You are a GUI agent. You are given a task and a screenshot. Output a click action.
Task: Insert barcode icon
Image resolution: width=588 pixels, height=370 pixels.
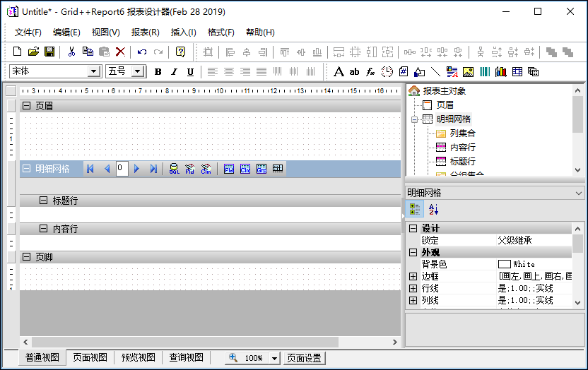point(485,71)
